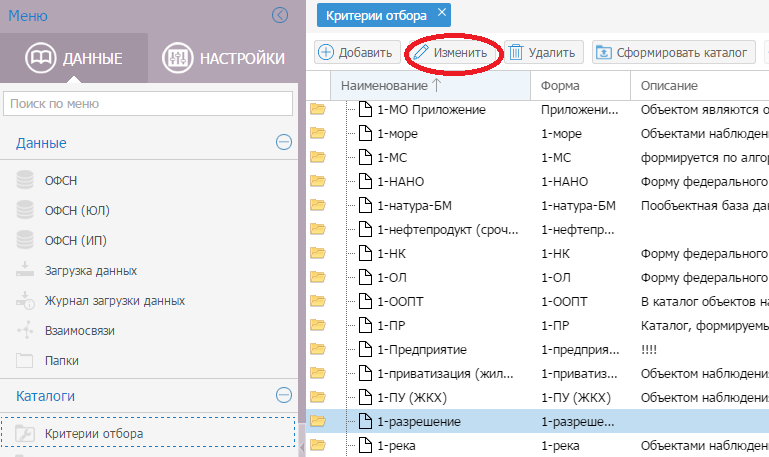Screen dimensions: 769x457
Task: Sort by the Наименование column
Action: [x=431, y=85]
